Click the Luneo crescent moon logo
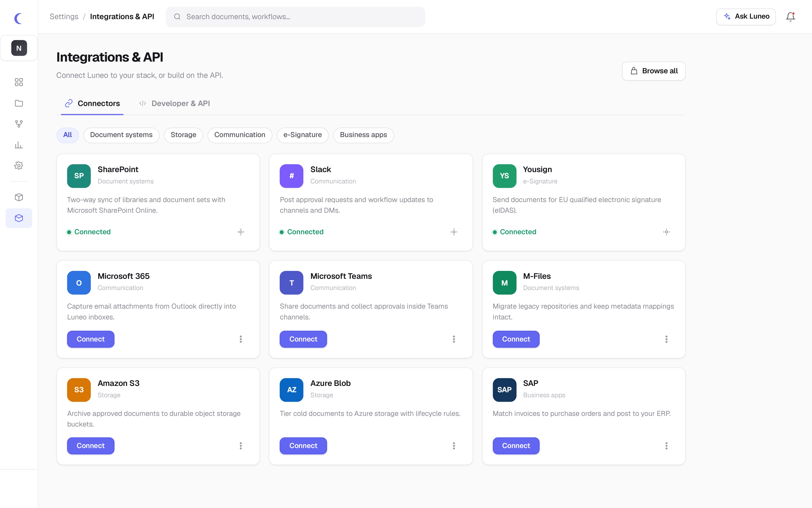The width and height of the screenshot is (812, 508). click(x=18, y=18)
